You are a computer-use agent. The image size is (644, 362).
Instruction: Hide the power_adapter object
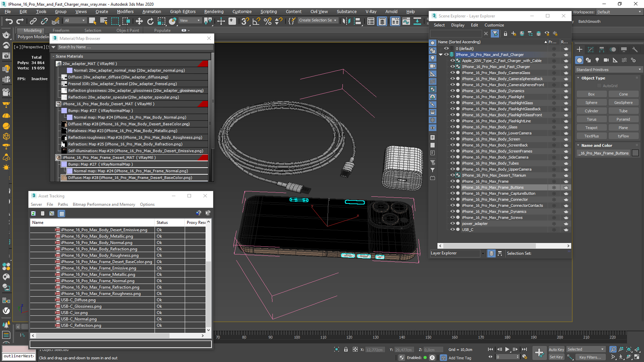point(452,224)
